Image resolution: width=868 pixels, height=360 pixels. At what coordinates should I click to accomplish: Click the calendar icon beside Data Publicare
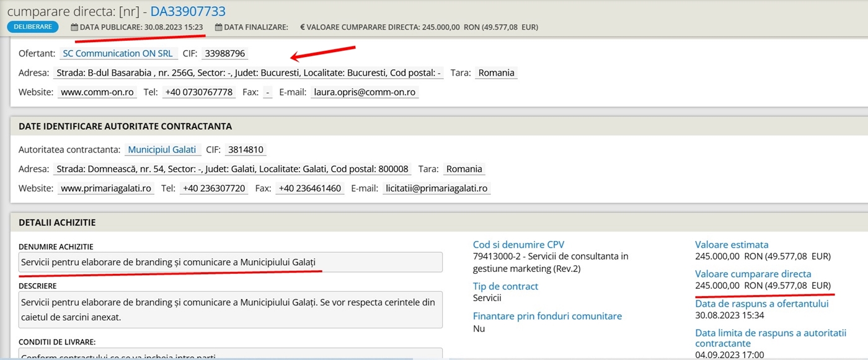tap(74, 27)
